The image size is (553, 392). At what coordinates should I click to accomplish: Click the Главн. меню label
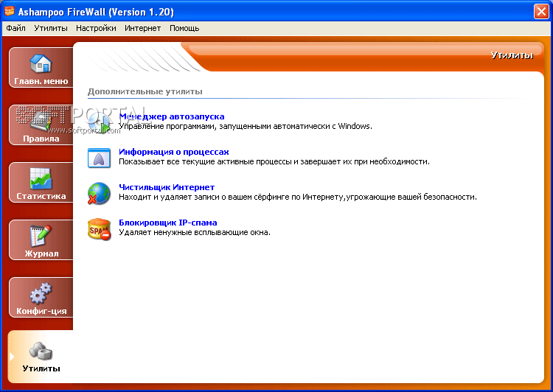coord(41,81)
